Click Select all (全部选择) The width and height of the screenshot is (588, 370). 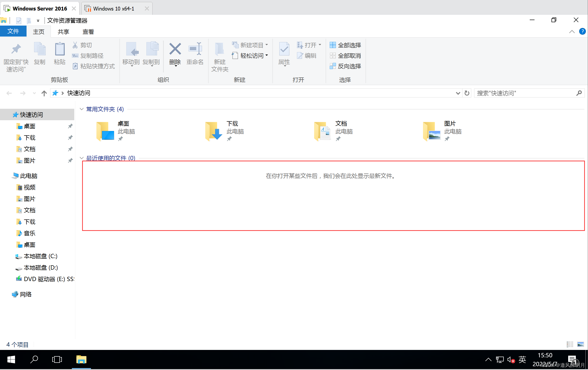[345, 45]
